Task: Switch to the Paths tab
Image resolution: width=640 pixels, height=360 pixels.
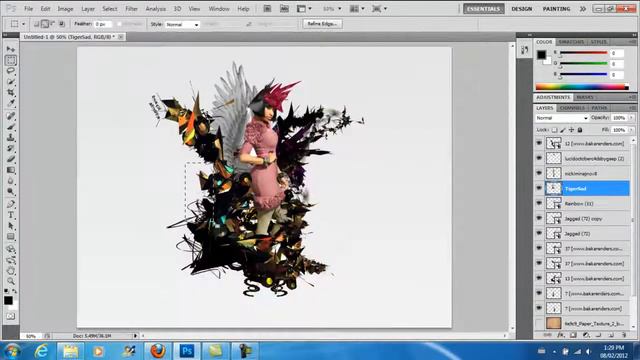Action: pos(599,108)
